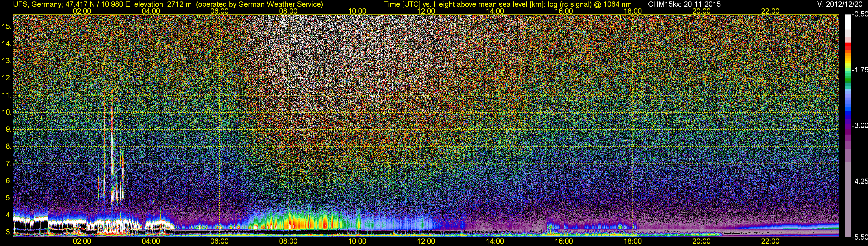868x246 pixels.
Task: Click the CHM15kx: 20-11-2015 date label
Action: [x=684, y=4]
